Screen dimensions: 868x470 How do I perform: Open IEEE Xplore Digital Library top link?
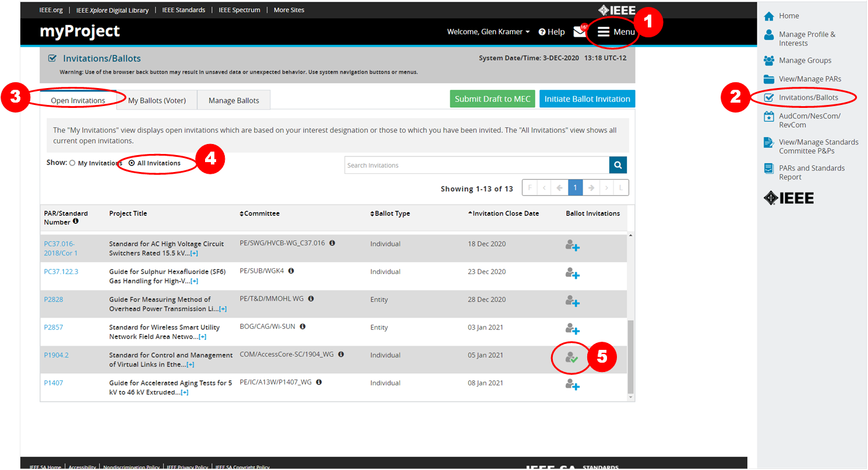point(112,10)
